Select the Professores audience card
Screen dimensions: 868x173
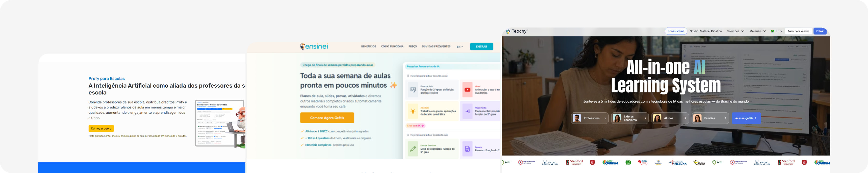[590, 118]
